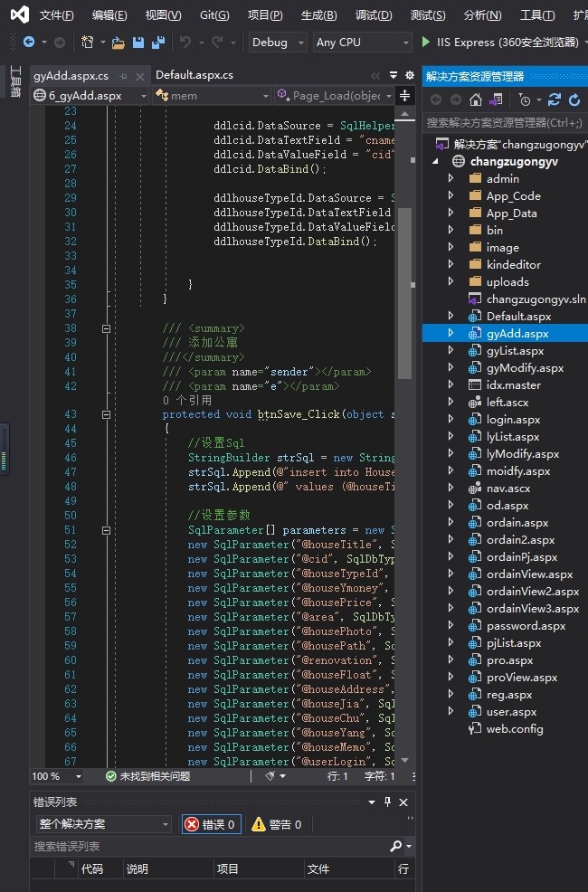588x892 pixels.
Task: Open the Git(G) menu
Action: [214, 14]
